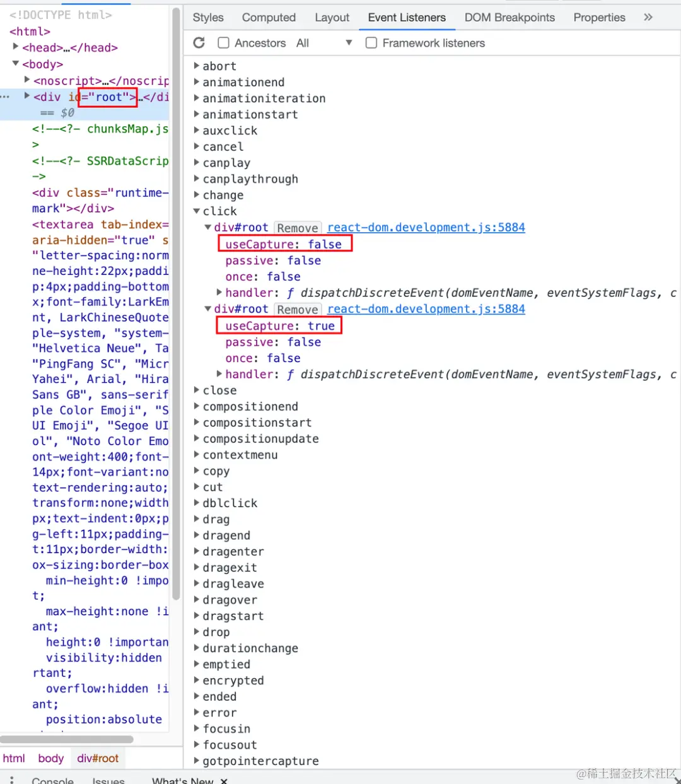Screen dimensions: 681x784
Task: Select the div#root breadcrumb
Action: click(x=98, y=758)
